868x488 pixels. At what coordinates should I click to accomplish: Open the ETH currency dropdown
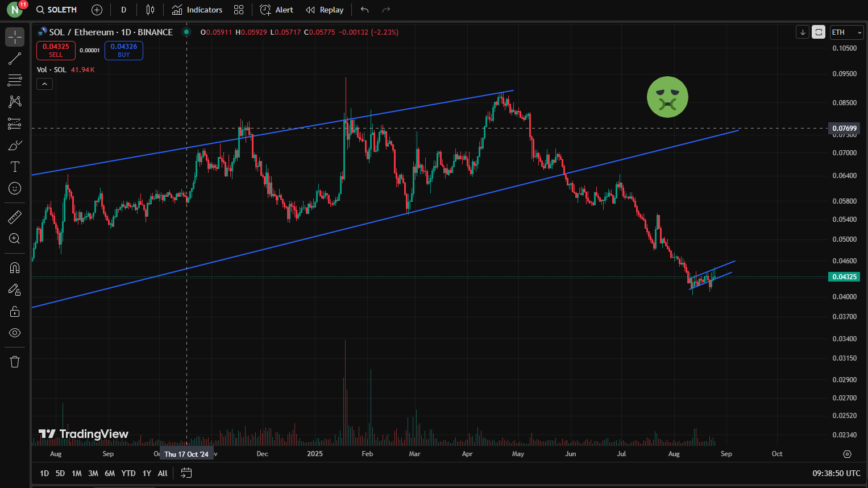click(846, 32)
